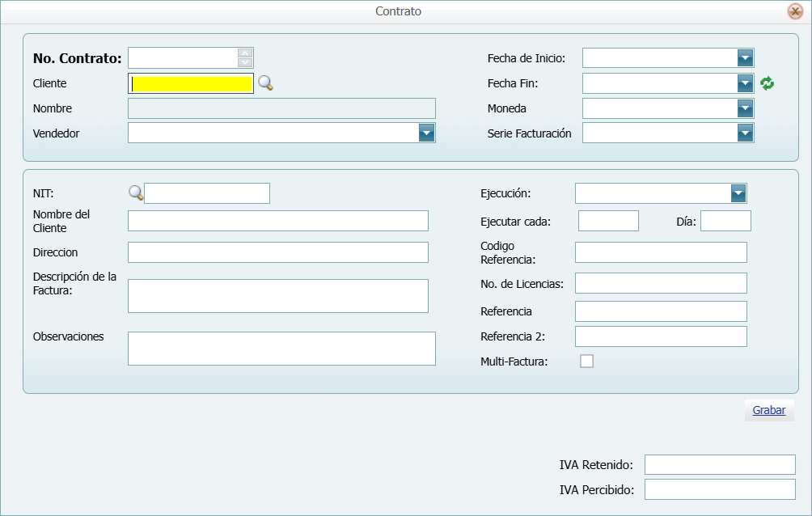Open the Fecha de Inicio date dropdown
The width and height of the screenshot is (812, 516).
click(745, 58)
